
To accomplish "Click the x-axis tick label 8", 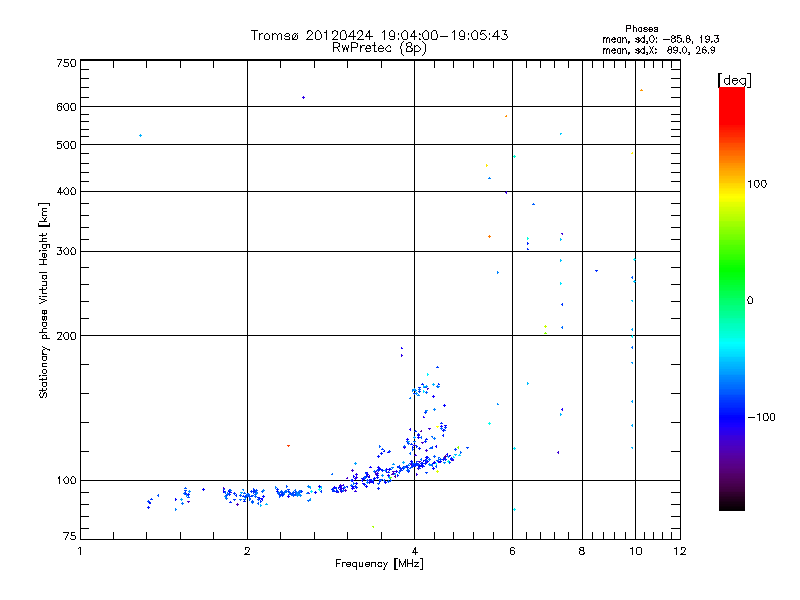I will pyautogui.click(x=582, y=551).
